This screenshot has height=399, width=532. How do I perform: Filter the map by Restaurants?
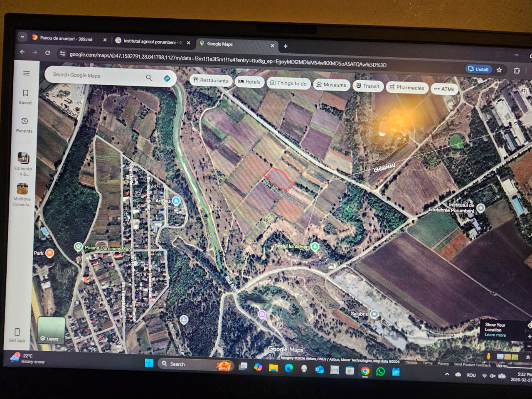[x=211, y=80]
